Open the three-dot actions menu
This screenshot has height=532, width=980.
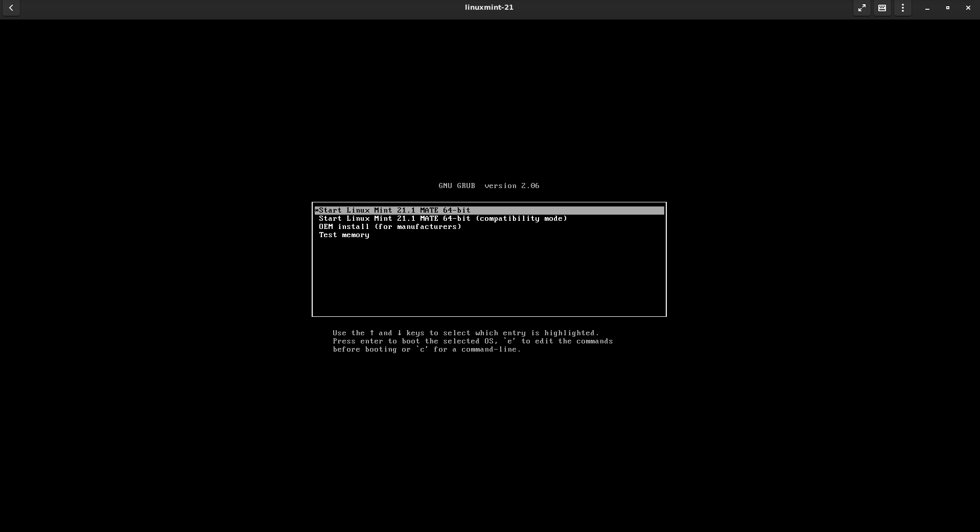(902, 8)
